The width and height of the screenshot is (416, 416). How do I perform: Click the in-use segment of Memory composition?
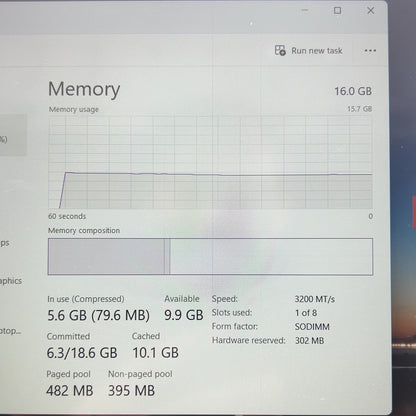(106, 256)
